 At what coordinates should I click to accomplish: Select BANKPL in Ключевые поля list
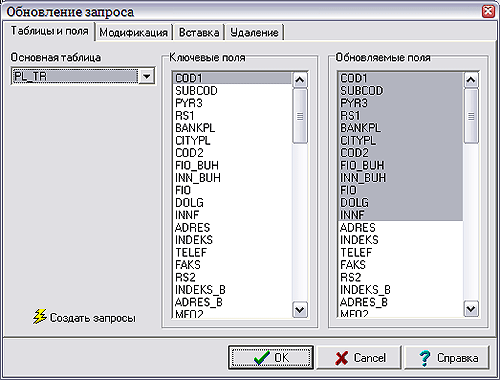pos(233,128)
